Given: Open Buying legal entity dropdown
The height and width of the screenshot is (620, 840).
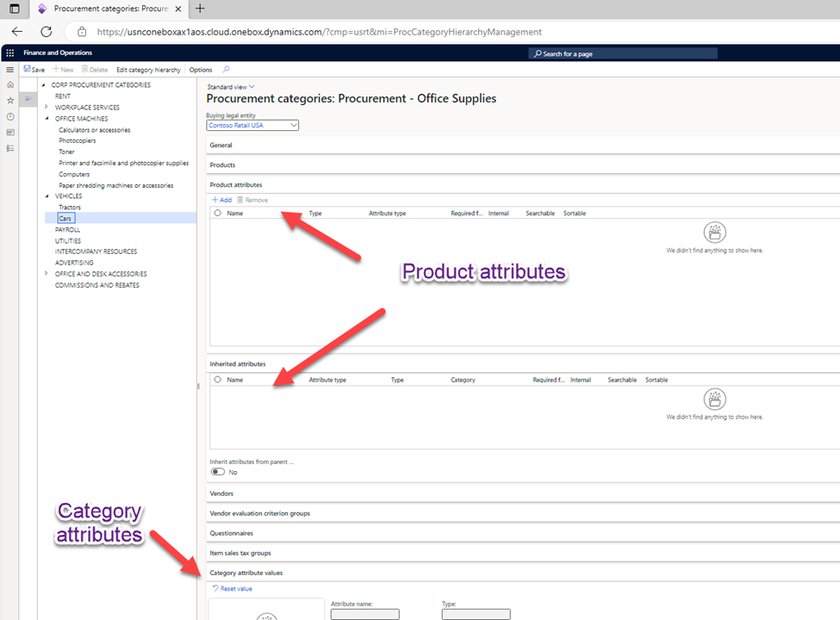Looking at the screenshot, I should pos(294,125).
